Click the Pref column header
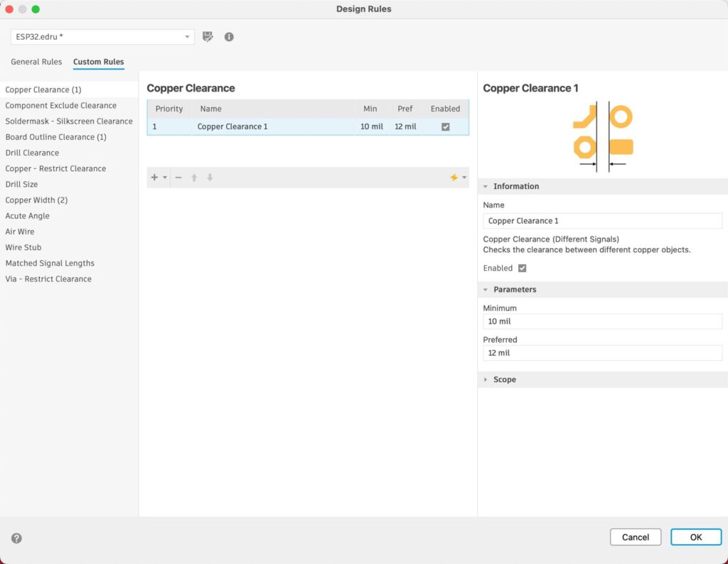Image resolution: width=728 pixels, height=564 pixels. (x=405, y=109)
